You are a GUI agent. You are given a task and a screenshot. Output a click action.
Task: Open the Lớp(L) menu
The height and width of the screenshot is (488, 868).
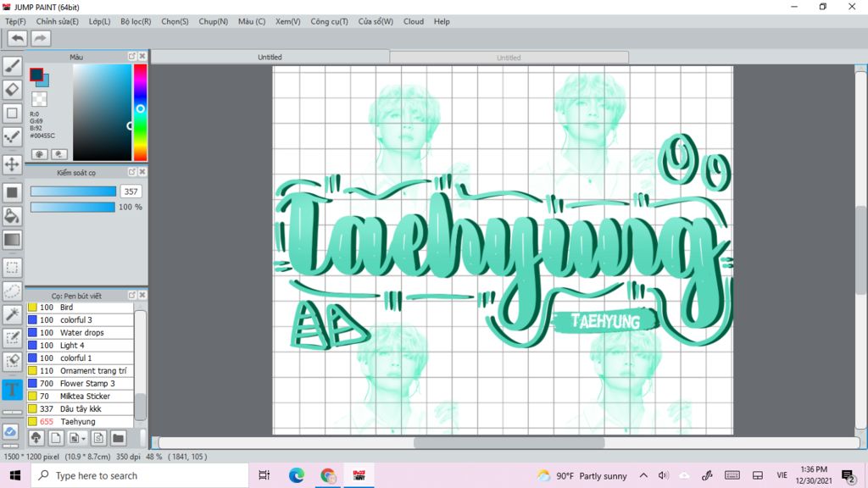click(100, 21)
